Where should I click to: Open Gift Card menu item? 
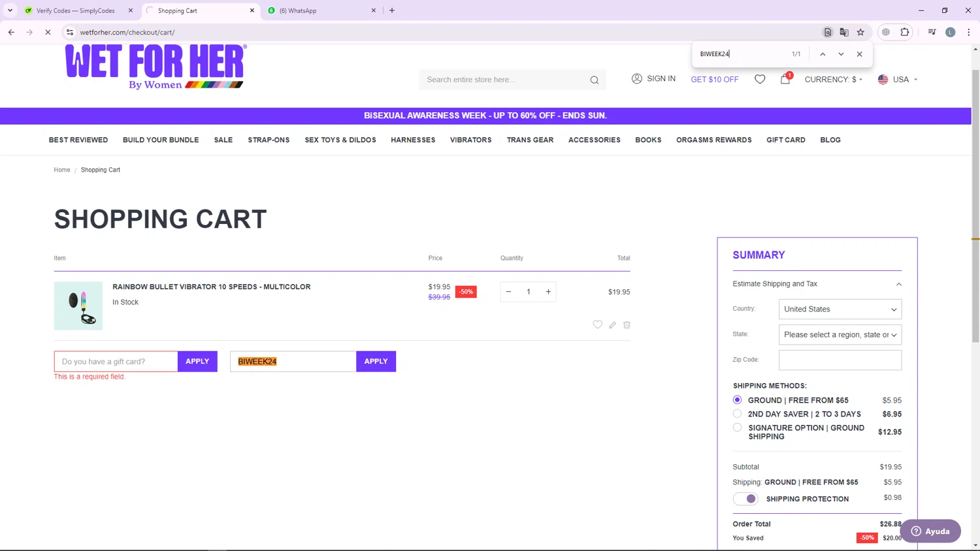click(x=786, y=140)
